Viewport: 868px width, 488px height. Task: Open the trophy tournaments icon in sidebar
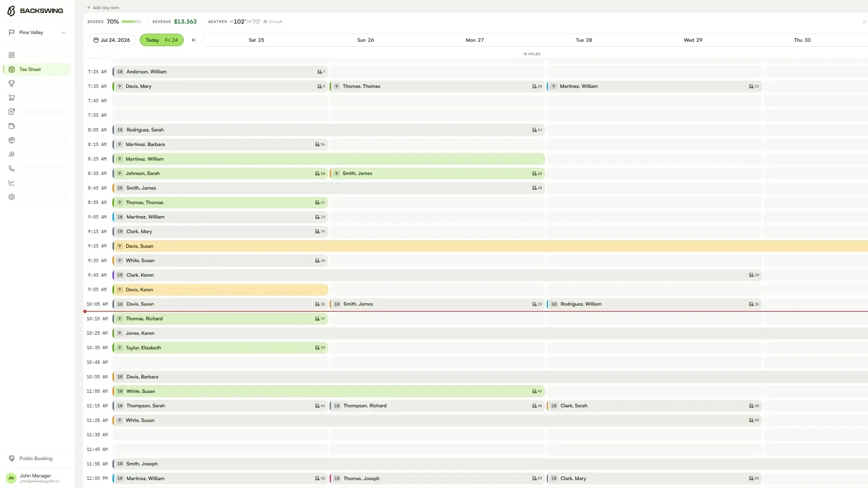click(12, 84)
